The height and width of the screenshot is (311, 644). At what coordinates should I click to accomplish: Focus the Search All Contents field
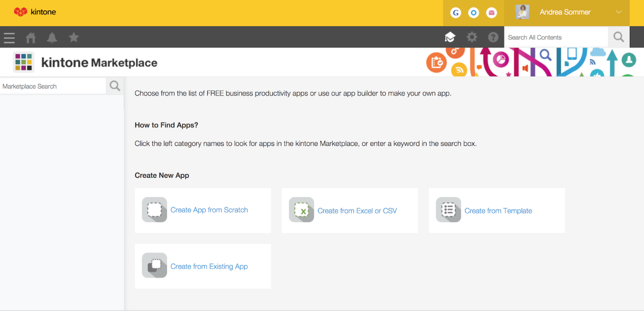point(556,37)
